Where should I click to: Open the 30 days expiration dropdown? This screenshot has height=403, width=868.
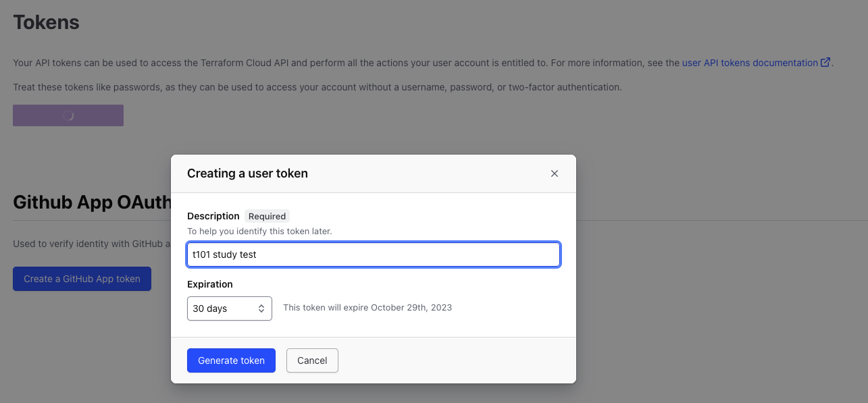[x=229, y=308]
